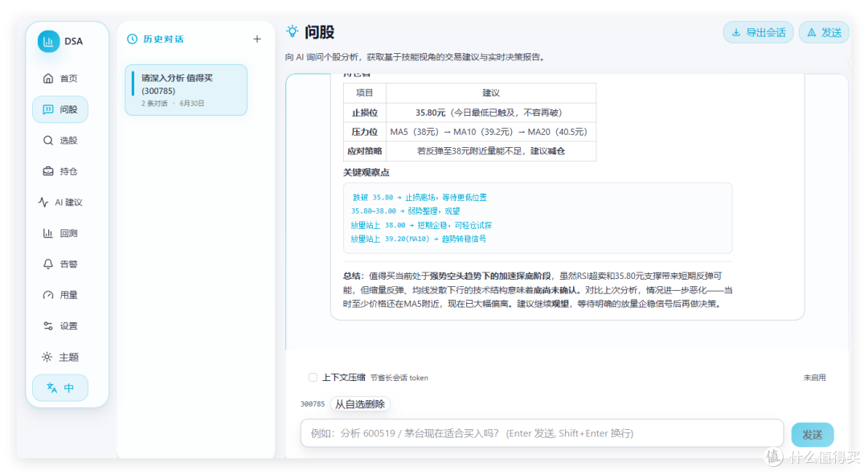Click the bell icon beside 告警

(48, 264)
